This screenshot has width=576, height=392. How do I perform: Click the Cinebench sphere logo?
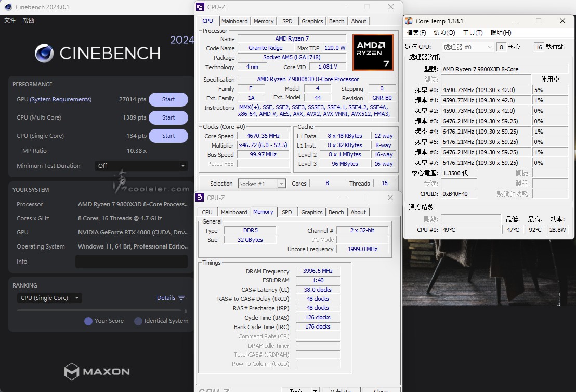click(44, 53)
